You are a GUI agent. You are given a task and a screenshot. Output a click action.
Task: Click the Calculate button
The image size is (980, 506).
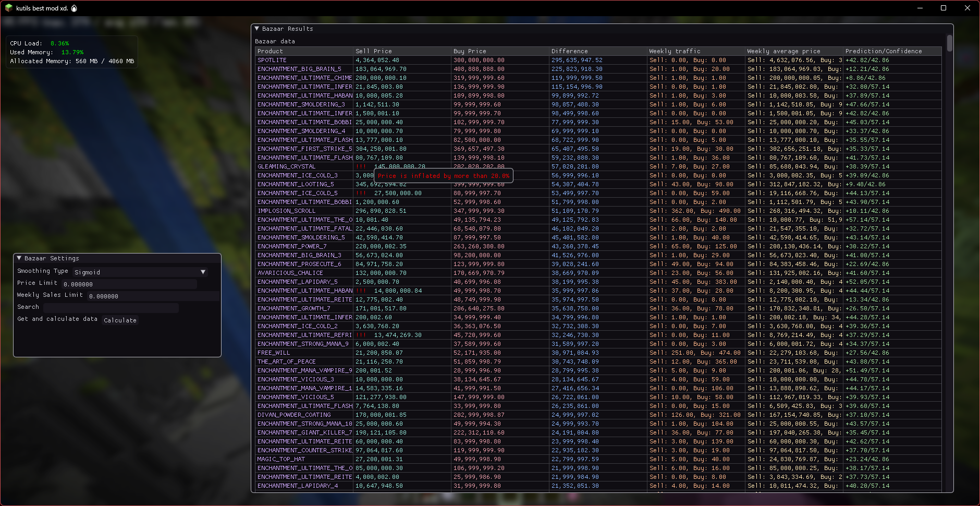click(120, 320)
